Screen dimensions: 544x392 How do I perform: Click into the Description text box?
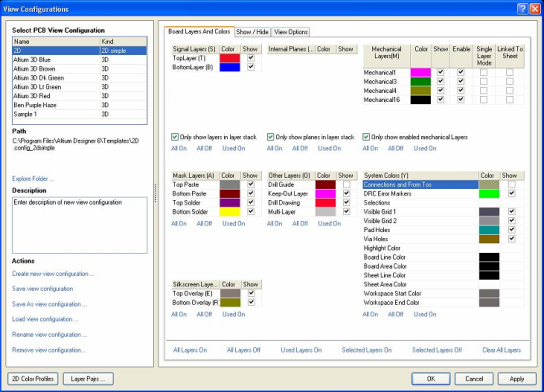[80, 225]
